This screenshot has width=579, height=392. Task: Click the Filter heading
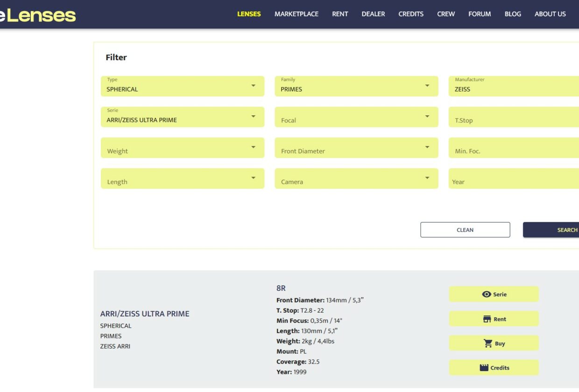click(116, 57)
